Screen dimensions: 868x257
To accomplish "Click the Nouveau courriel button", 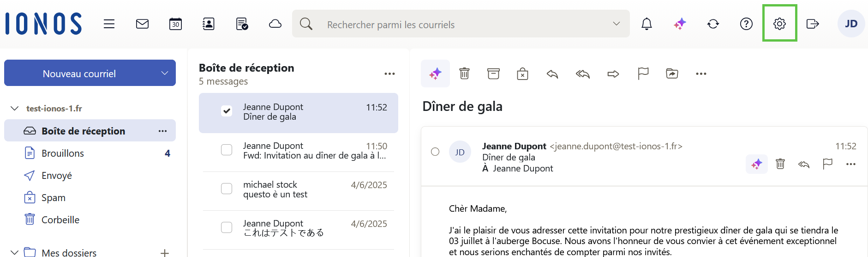I will pos(79,73).
